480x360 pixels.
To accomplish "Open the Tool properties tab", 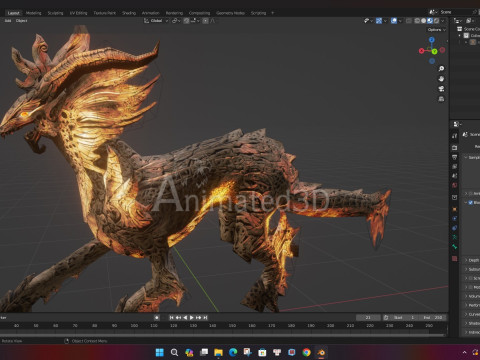I will (x=455, y=136).
